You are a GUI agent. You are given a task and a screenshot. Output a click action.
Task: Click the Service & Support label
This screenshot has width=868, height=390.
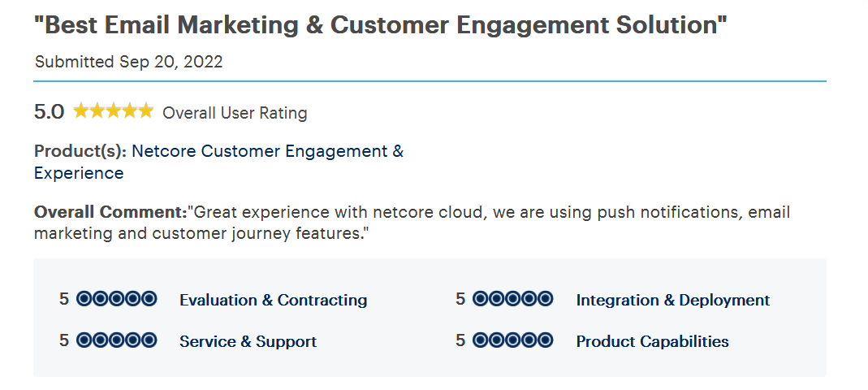click(248, 341)
